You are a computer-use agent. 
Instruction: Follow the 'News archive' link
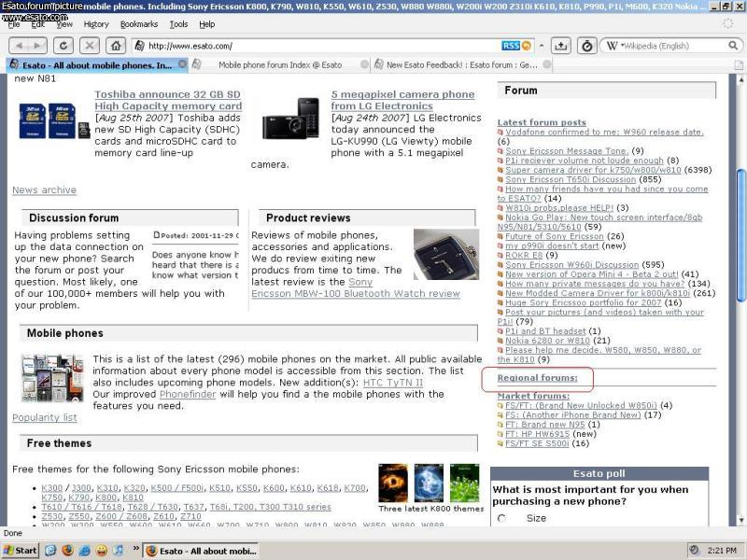(44, 190)
